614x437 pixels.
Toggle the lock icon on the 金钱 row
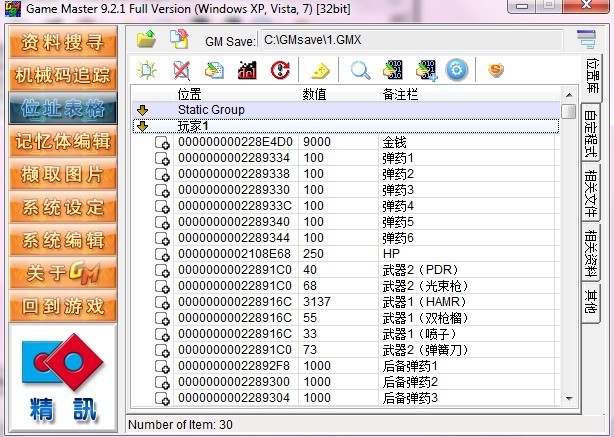coord(162,143)
